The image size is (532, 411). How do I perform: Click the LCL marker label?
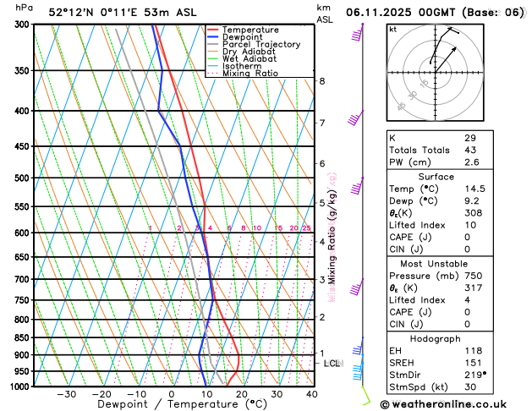coord(332,364)
